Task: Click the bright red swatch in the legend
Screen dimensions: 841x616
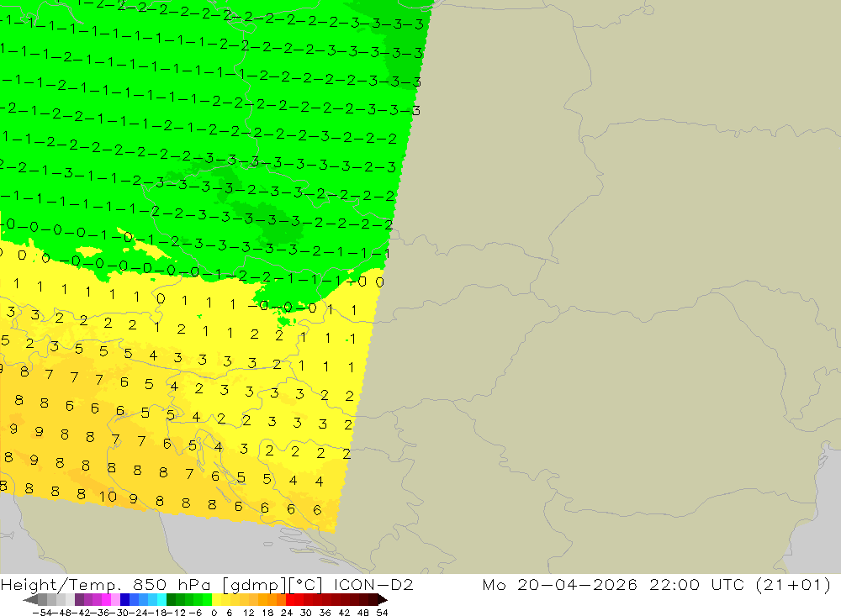Action: click(x=290, y=600)
